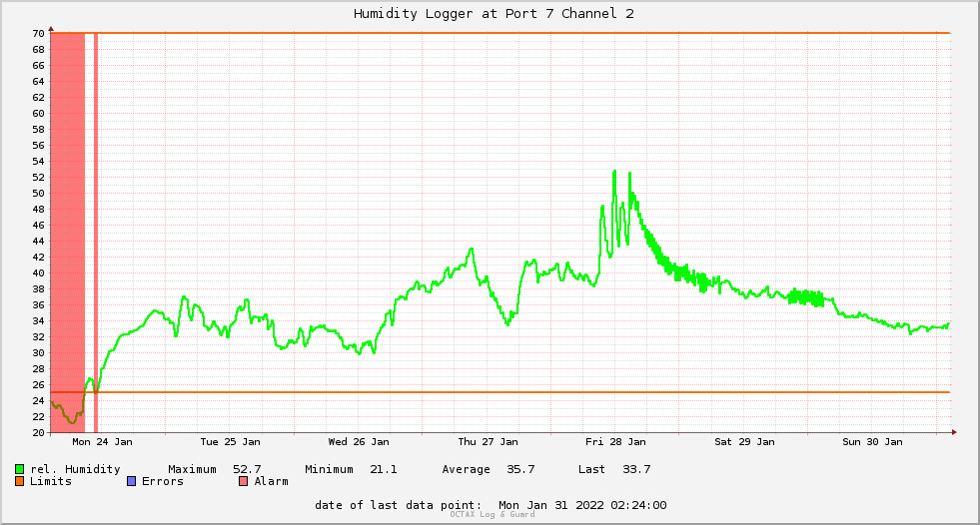980x525 pixels.
Task: Select the 'Alarm' legend label
Action: coord(272,481)
